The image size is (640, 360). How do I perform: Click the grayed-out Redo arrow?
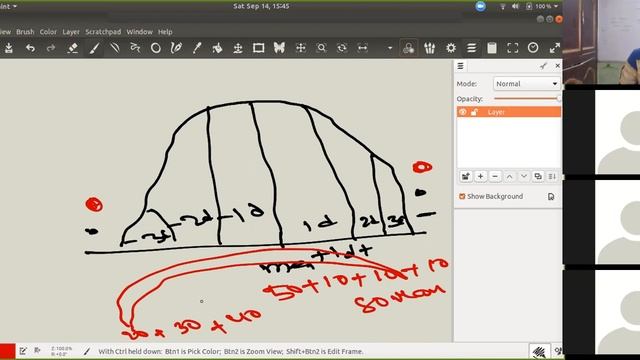pyautogui.click(x=51, y=48)
